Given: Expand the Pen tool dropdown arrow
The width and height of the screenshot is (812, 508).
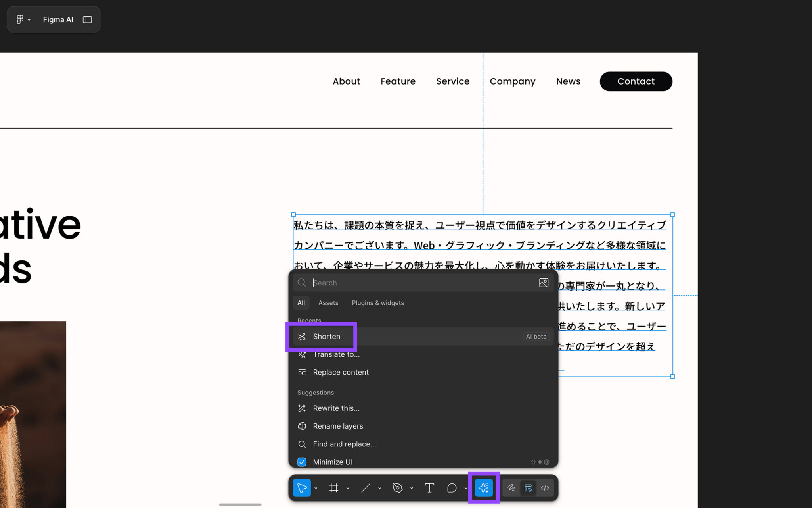Looking at the screenshot, I should click(411, 488).
